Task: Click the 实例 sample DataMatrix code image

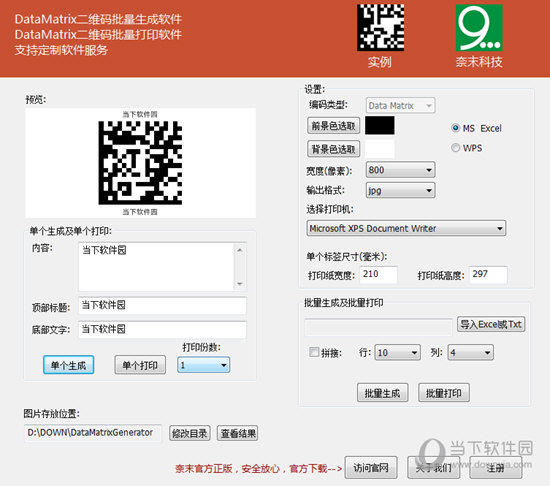Action: [381, 27]
